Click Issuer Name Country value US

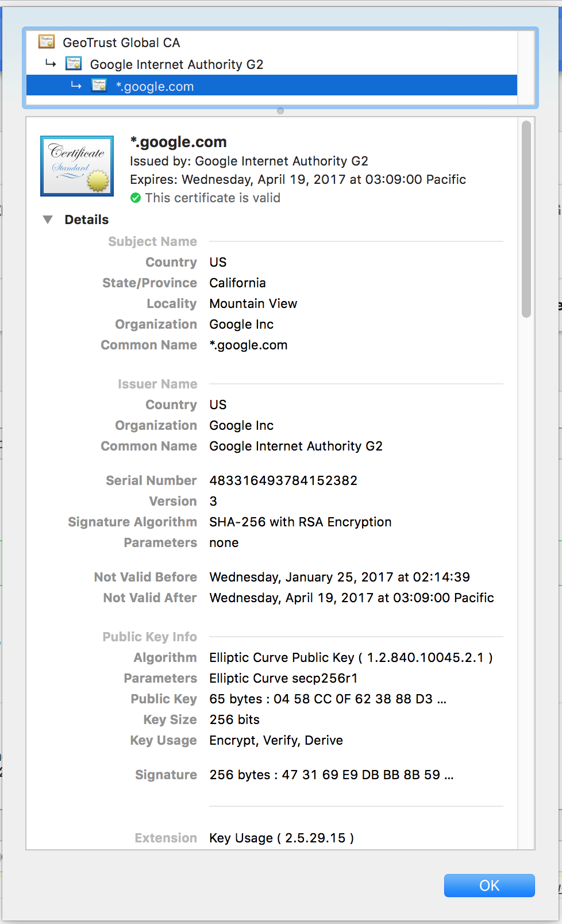pyautogui.click(x=218, y=405)
